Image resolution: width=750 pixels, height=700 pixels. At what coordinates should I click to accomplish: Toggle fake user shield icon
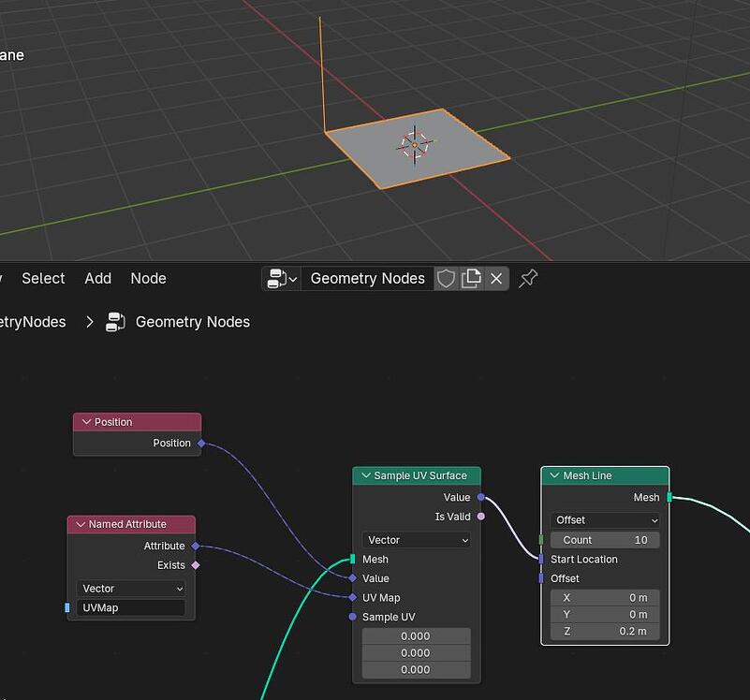point(446,279)
